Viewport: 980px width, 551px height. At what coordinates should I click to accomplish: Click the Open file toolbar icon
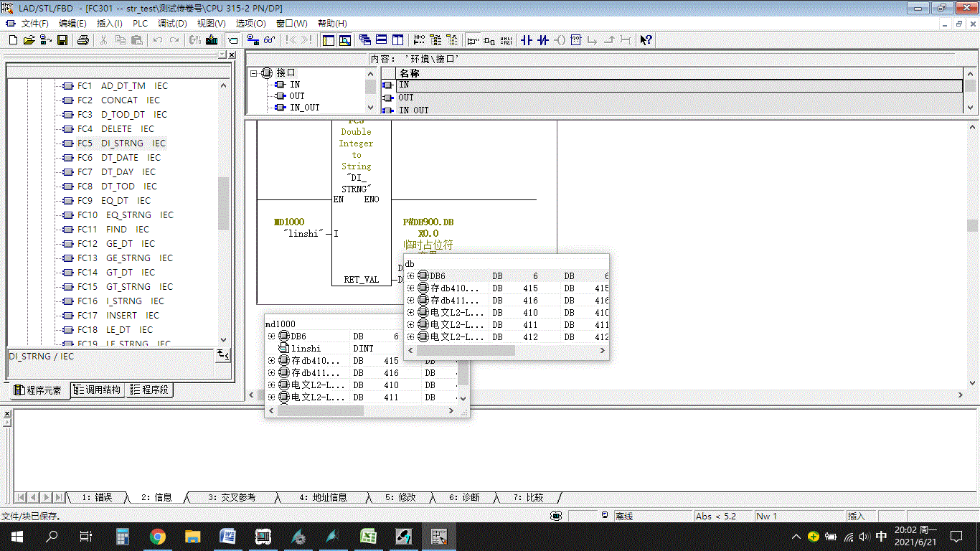pyautogui.click(x=29, y=40)
